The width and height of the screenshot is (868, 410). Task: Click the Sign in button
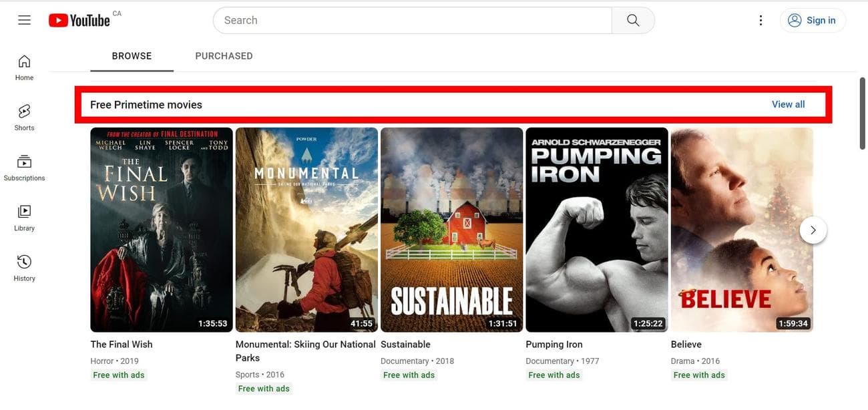coord(812,20)
